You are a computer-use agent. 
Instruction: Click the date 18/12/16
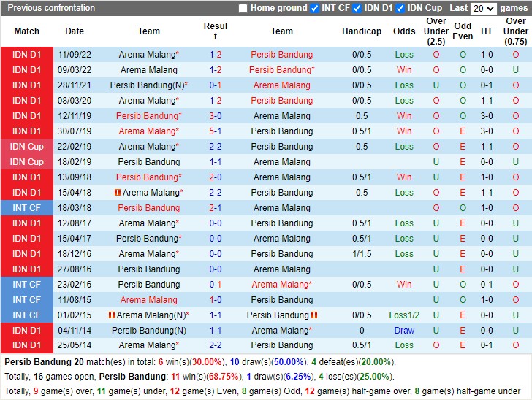coord(75,254)
